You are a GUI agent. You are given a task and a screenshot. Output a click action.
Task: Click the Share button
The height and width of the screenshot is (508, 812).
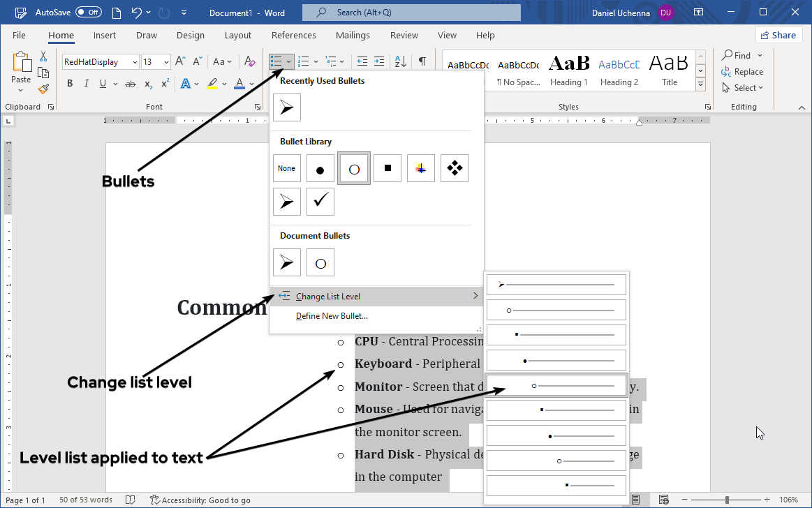(778, 36)
